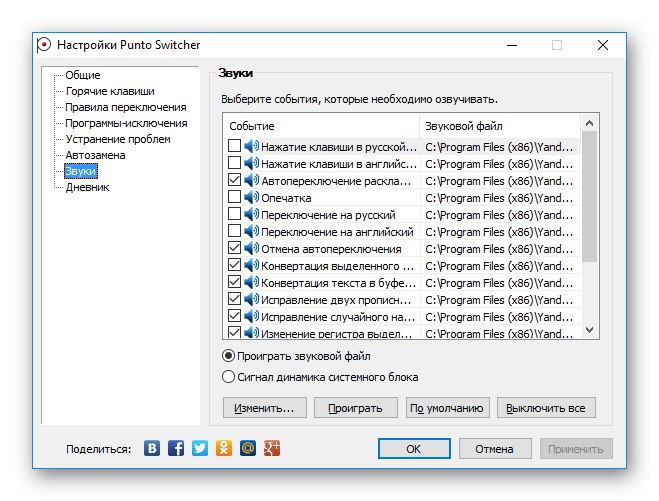Click speaker icon for Переключение на русский
659x501 pixels.
(251, 214)
